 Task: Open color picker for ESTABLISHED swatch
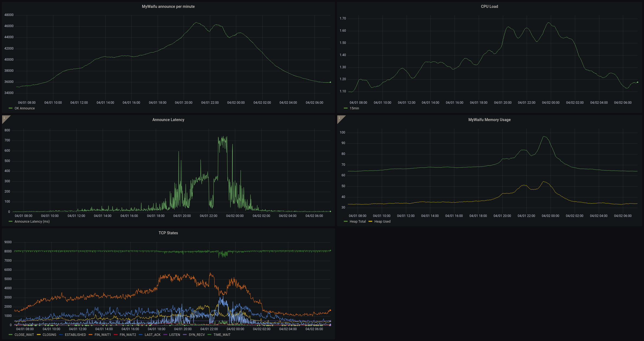click(61, 335)
